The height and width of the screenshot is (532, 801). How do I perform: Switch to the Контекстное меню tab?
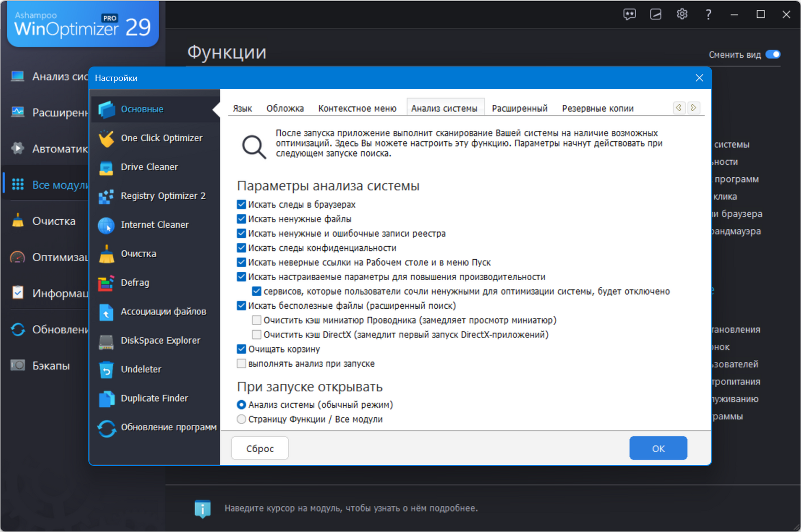(x=357, y=108)
